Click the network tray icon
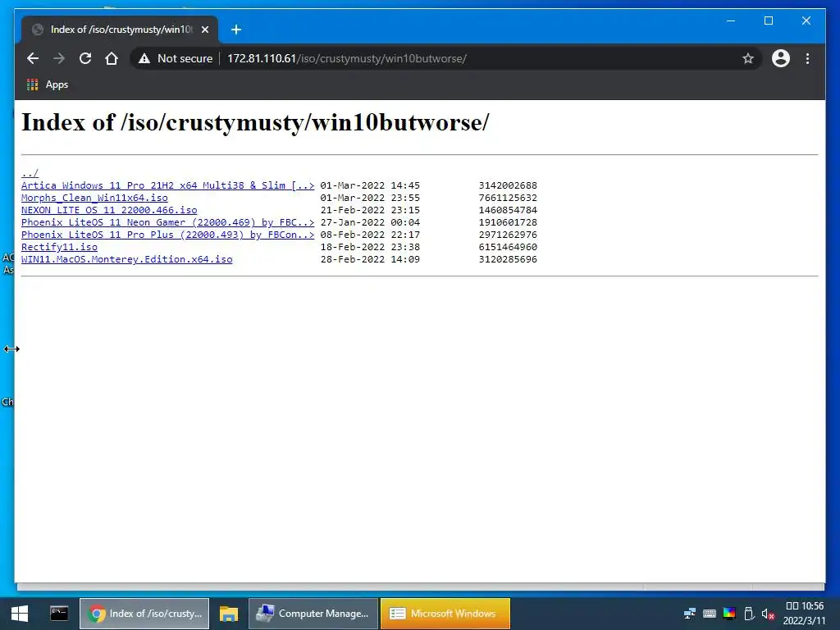840x630 pixels. [x=689, y=614]
